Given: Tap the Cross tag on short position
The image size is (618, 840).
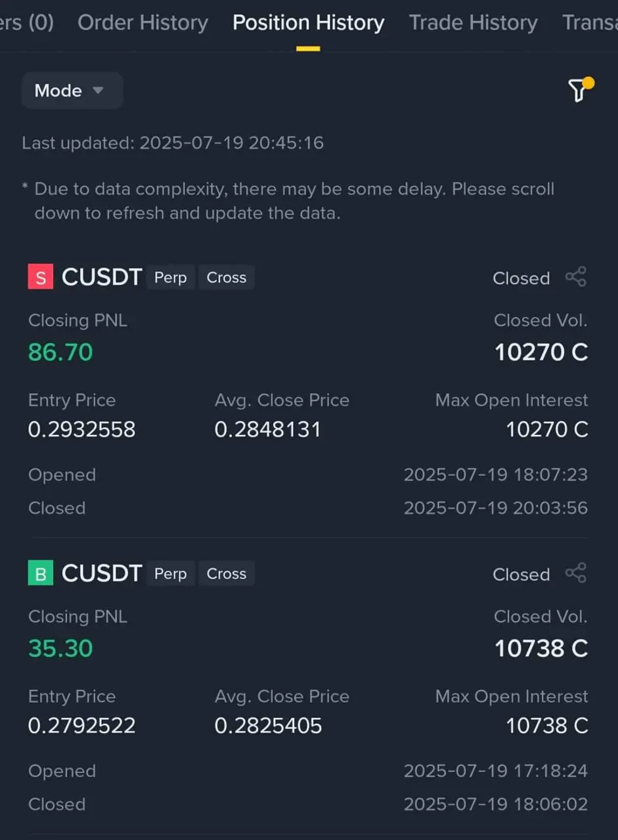Looking at the screenshot, I should (x=226, y=278).
